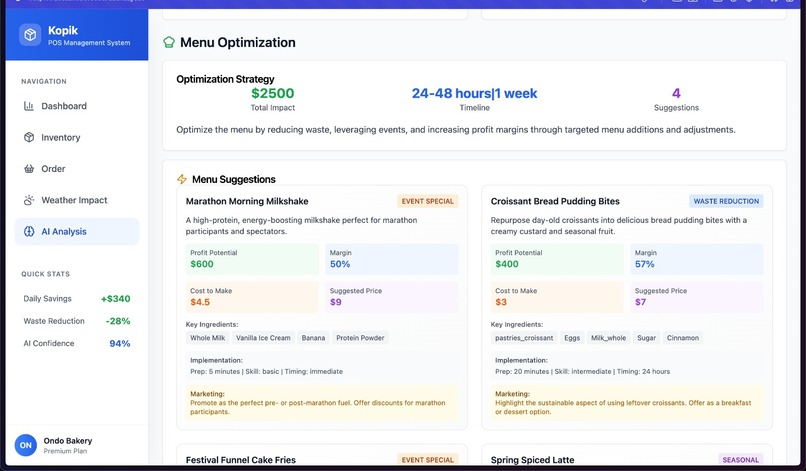806x471 pixels.
Task: Select the pastries_croissant ingredient chip
Action: click(x=524, y=338)
